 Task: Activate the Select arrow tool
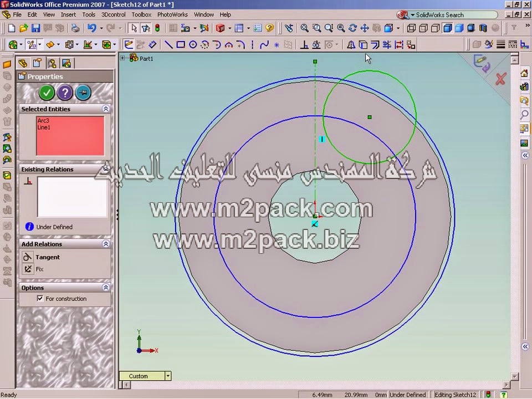pyautogui.click(x=134, y=28)
